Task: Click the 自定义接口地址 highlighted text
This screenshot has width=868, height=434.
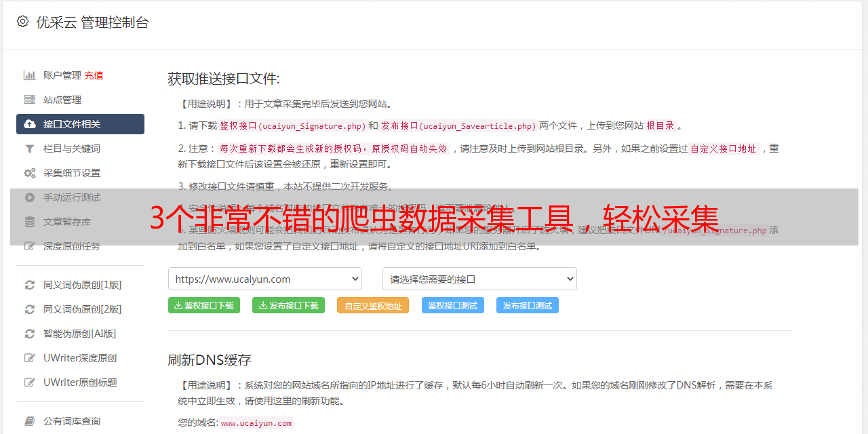Action: point(724,149)
